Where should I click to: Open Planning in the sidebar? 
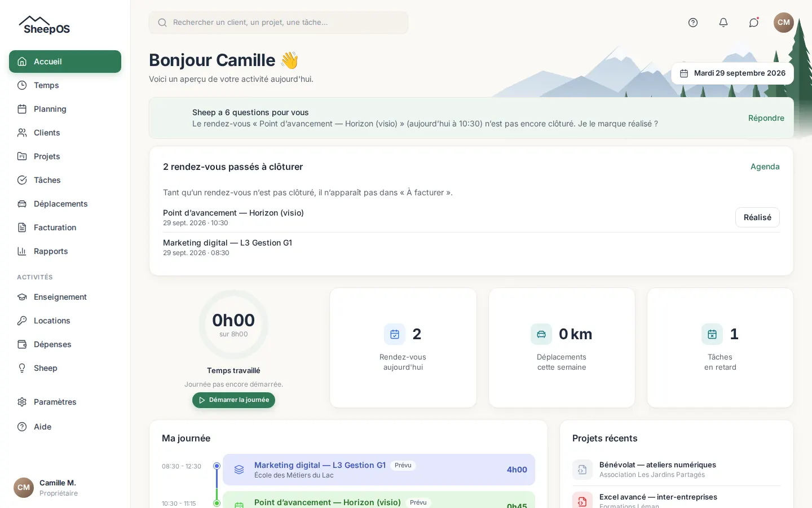(x=65, y=109)
